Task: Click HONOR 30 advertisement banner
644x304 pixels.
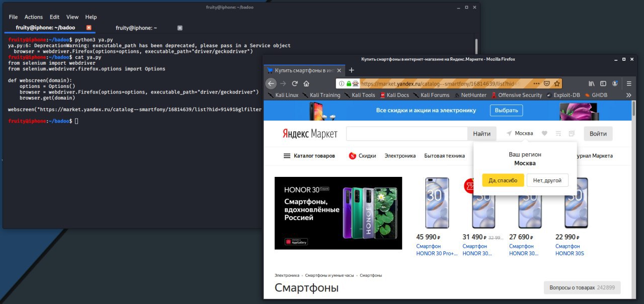Action: (338, 213)
